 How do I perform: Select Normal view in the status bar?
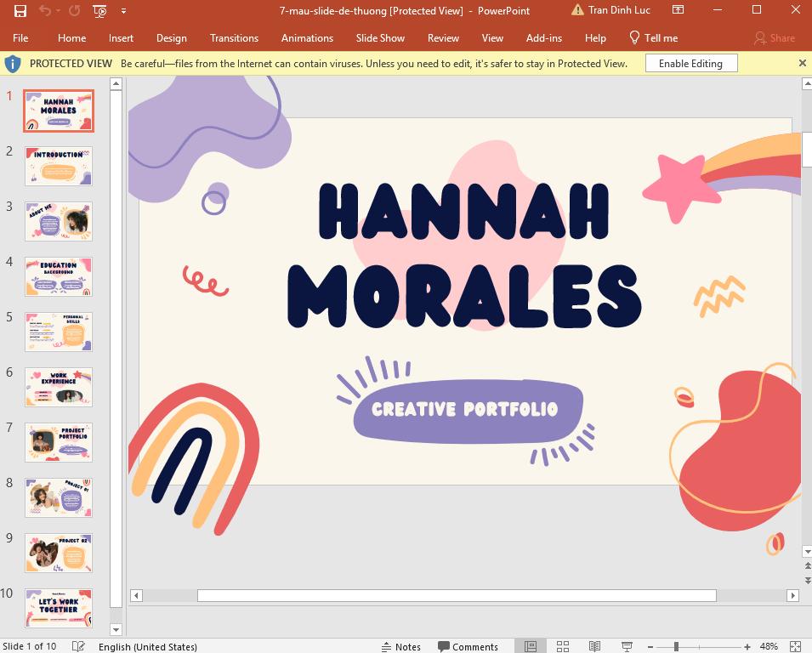[530, 645]
